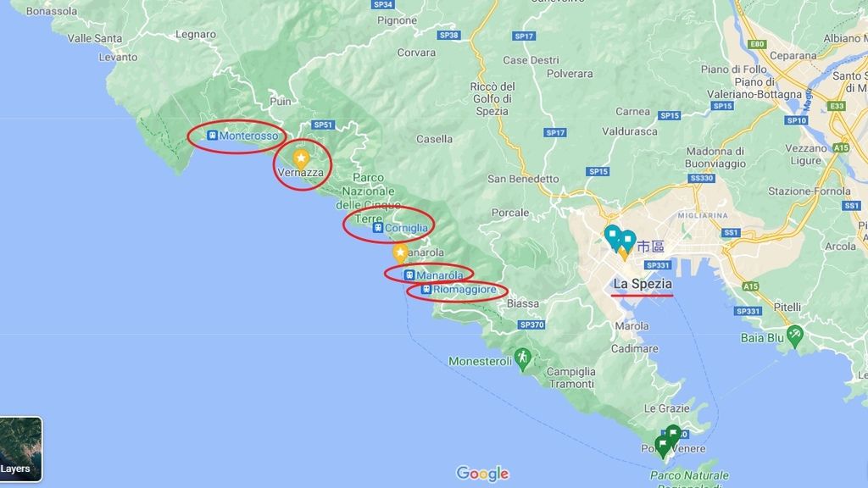Click the Riomaggiore place label
This screenshot has width=868, height=488.
coord(465,290)
